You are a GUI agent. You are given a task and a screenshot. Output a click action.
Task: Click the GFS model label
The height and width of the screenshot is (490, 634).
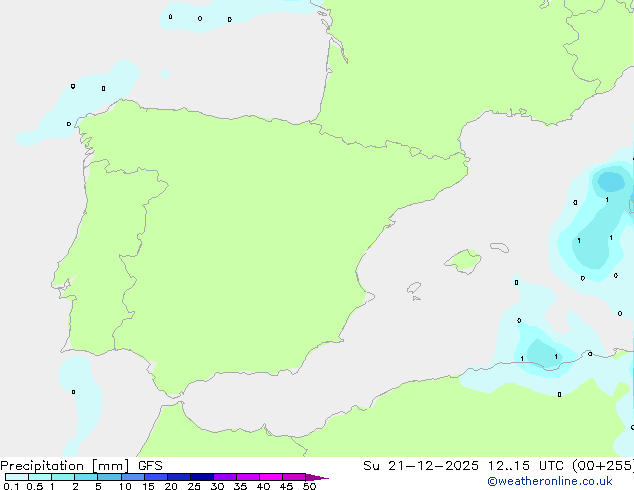(150, 465)
